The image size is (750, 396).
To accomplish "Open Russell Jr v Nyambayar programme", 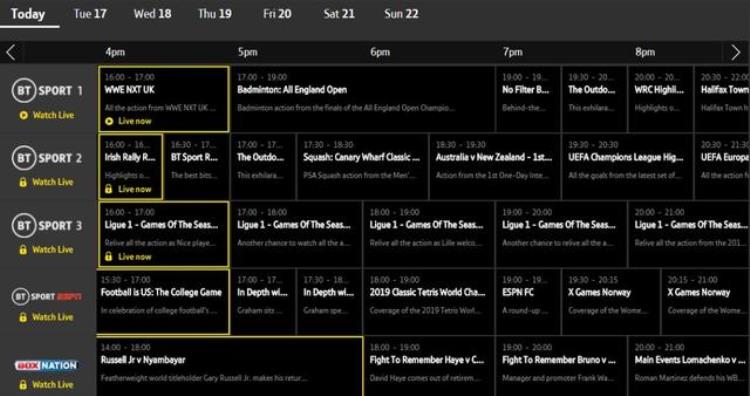I will [230, 366].
